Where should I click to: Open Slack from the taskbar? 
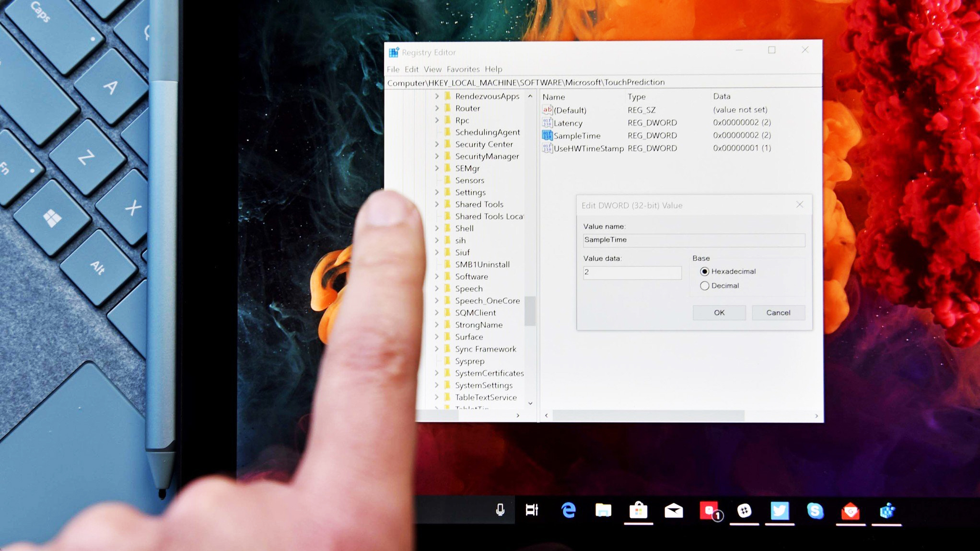tap(744, 511)
